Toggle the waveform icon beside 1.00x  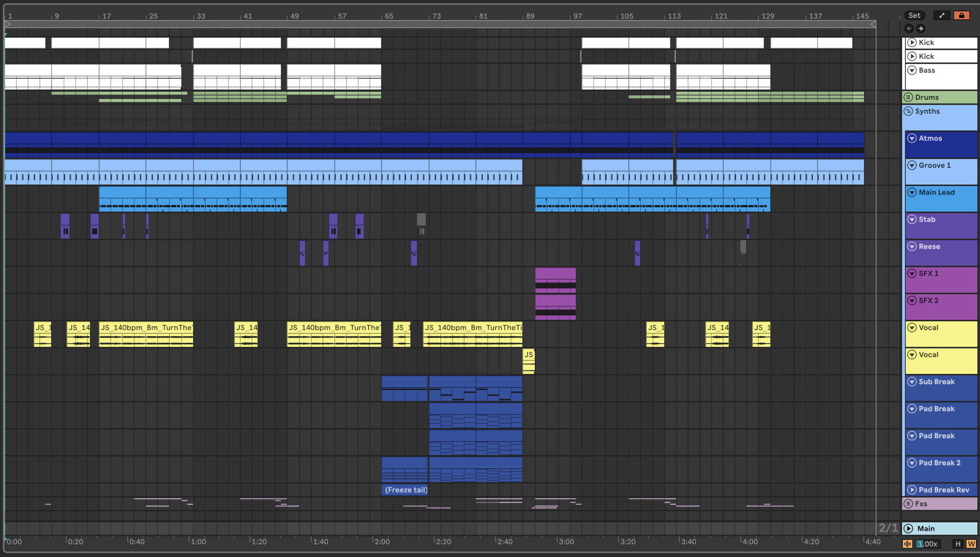click(907, 544)
